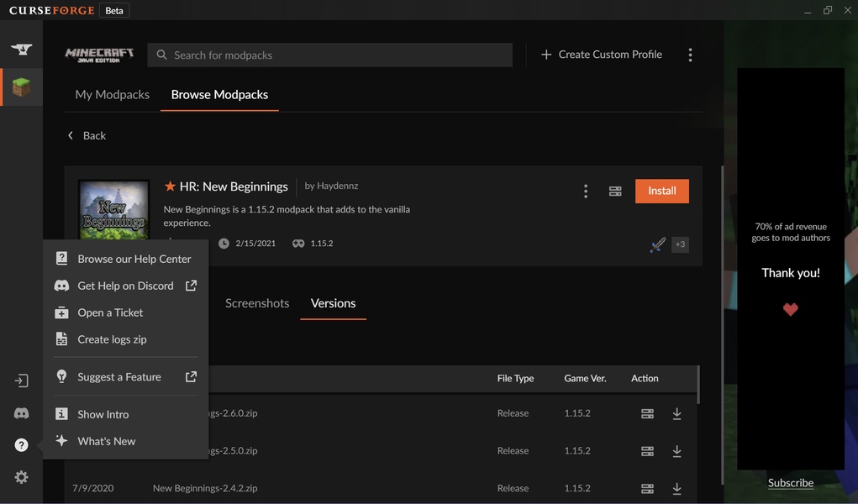The height and width of the screenshot is (504, 858).
Task: Switch to the My Modpacks tab
Action: click(112, 95)
